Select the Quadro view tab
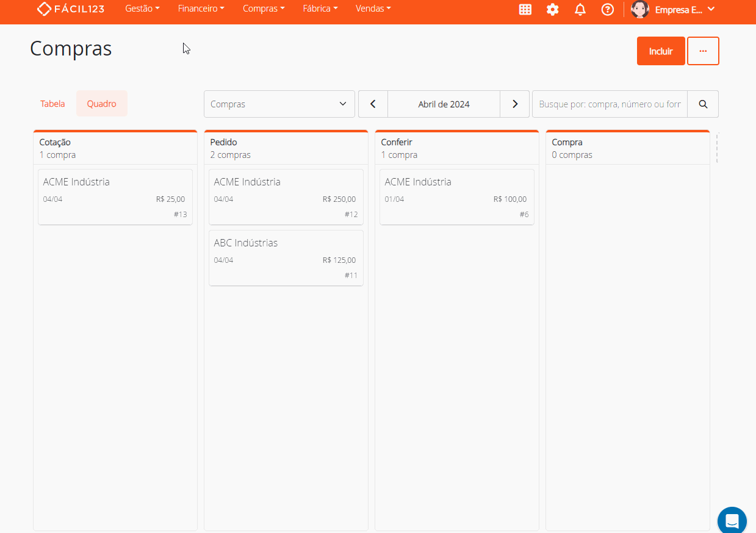Viewport: 756px width, 533px height. 101,104
